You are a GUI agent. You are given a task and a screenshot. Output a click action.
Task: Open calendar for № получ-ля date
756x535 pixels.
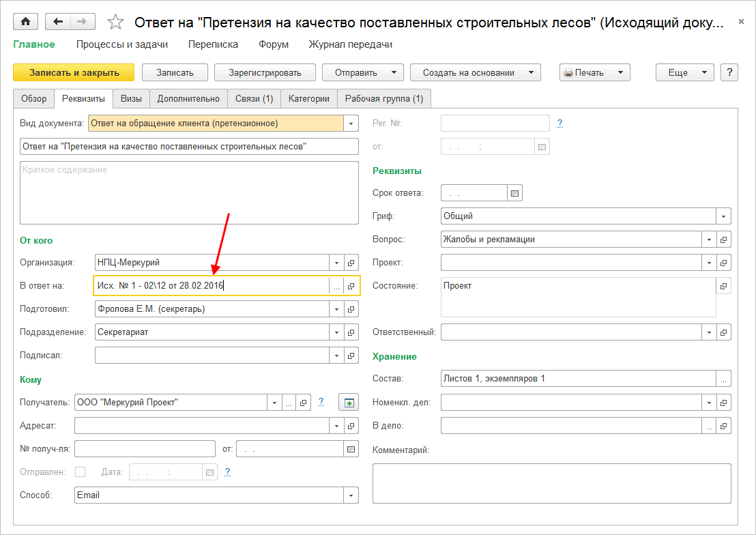351,449
